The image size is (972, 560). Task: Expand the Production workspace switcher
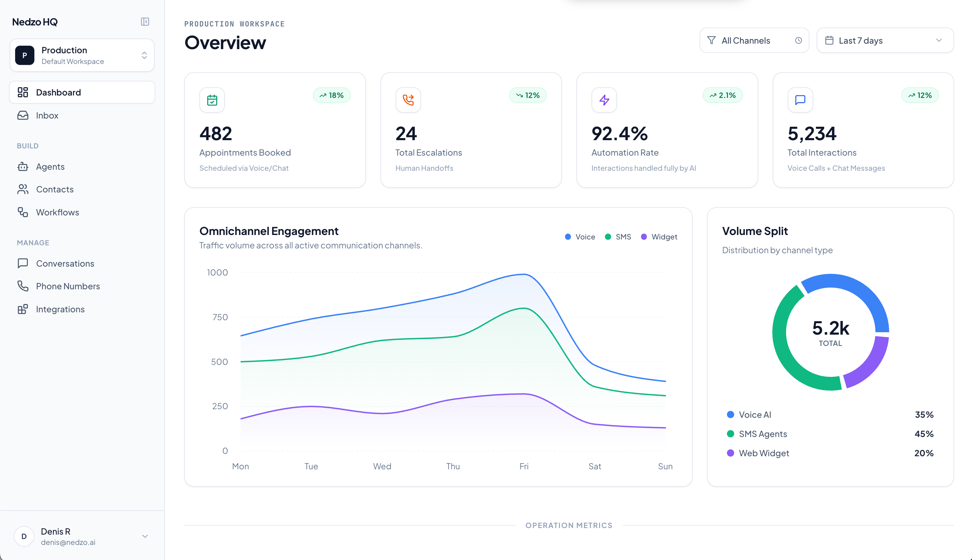point(144,55)
